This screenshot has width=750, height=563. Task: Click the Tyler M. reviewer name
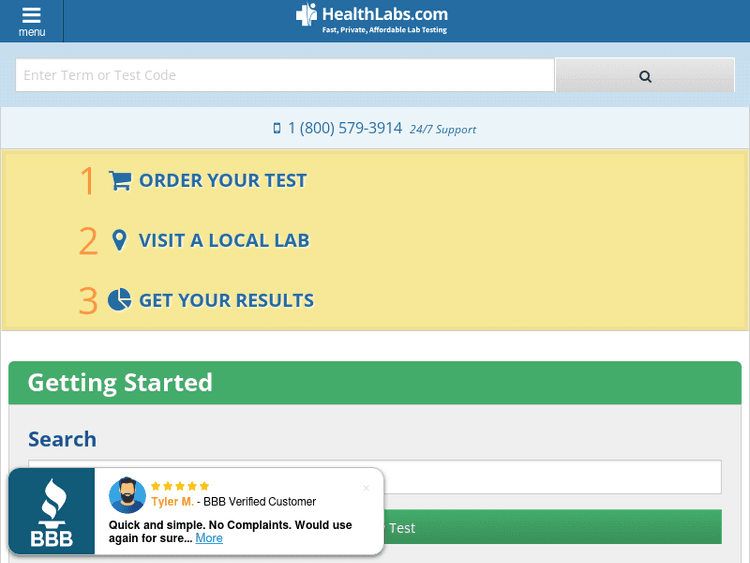(x=172, y=502)
